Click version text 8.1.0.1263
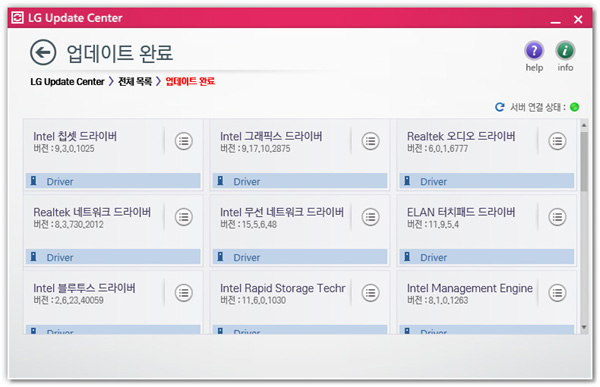This screenshot has height=387, width=600. tap(448, 300)
